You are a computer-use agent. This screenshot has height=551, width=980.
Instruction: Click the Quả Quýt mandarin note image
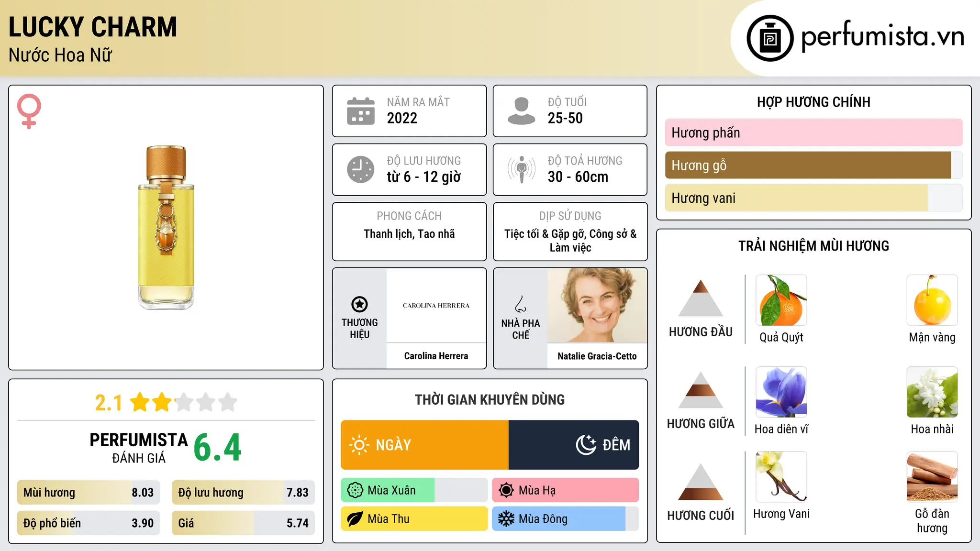781,300
